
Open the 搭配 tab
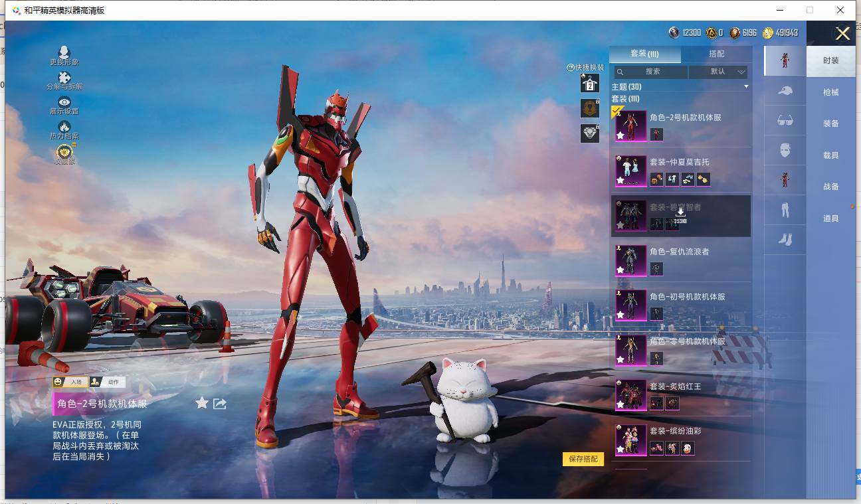717,54
